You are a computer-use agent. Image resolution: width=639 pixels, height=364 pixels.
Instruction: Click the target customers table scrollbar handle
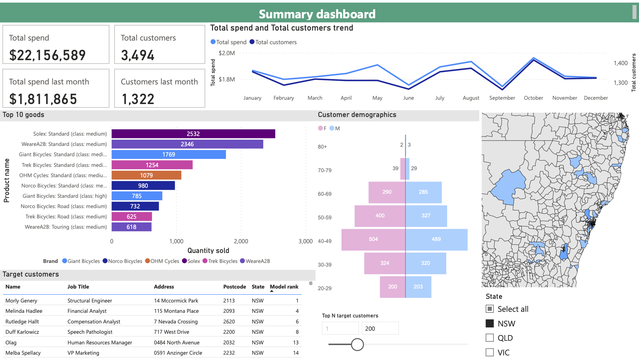[x=311, y=283]
